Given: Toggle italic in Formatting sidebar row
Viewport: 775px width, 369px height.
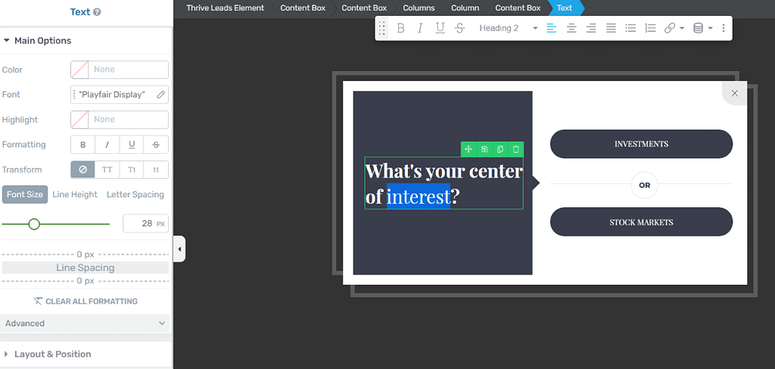Looking at the screenshot, I should (107, 145).
